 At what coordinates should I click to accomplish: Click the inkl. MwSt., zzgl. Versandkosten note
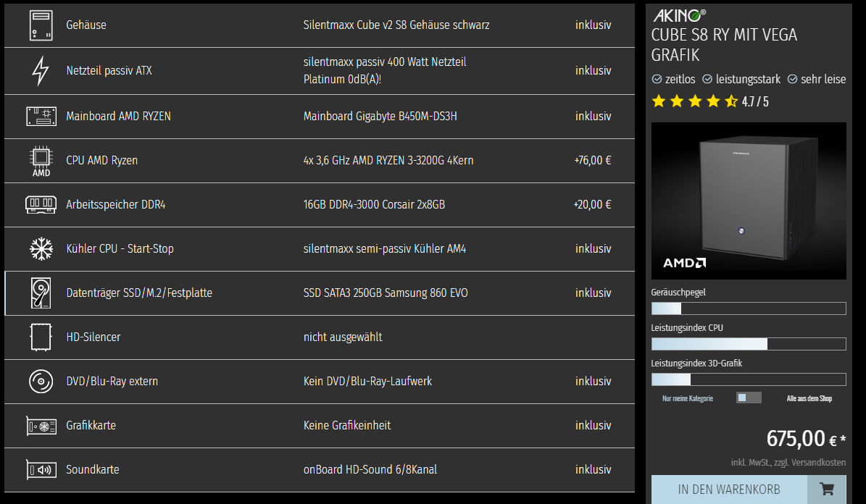pos(788,463)
